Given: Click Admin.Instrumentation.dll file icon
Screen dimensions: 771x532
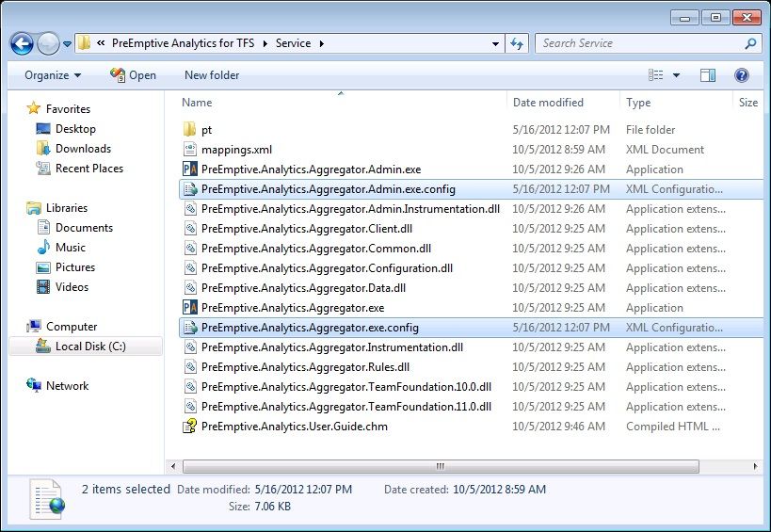Looking at the screenshot, I should click(190, 208).
